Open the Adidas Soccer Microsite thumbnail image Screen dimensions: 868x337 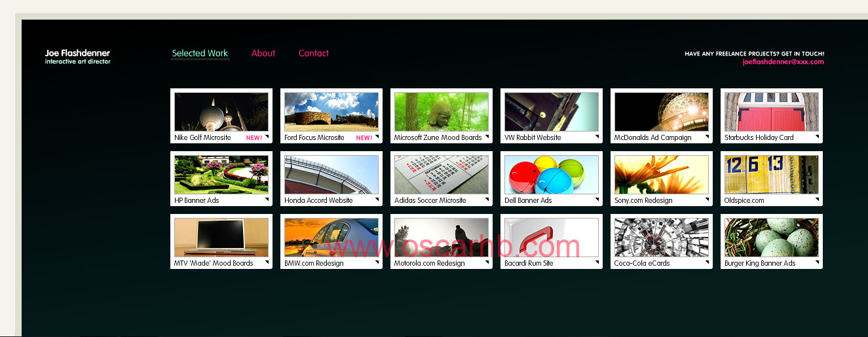click(x=442, y=175)
